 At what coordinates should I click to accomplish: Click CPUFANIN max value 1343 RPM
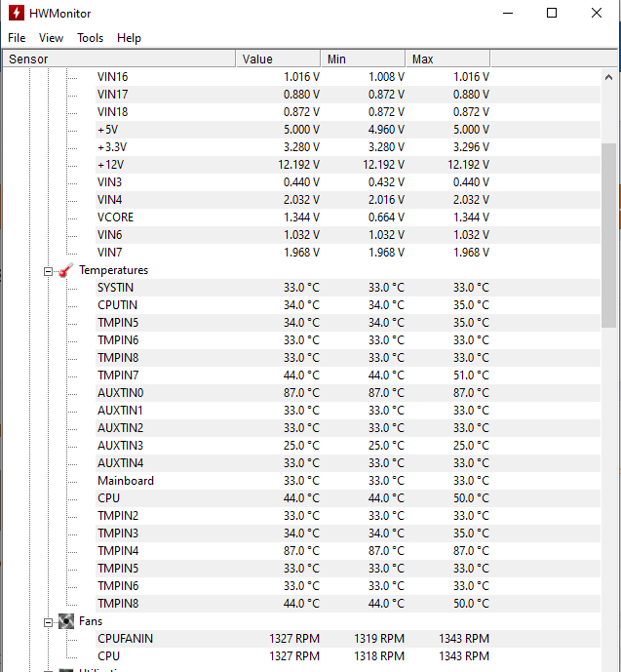(464, 639)
